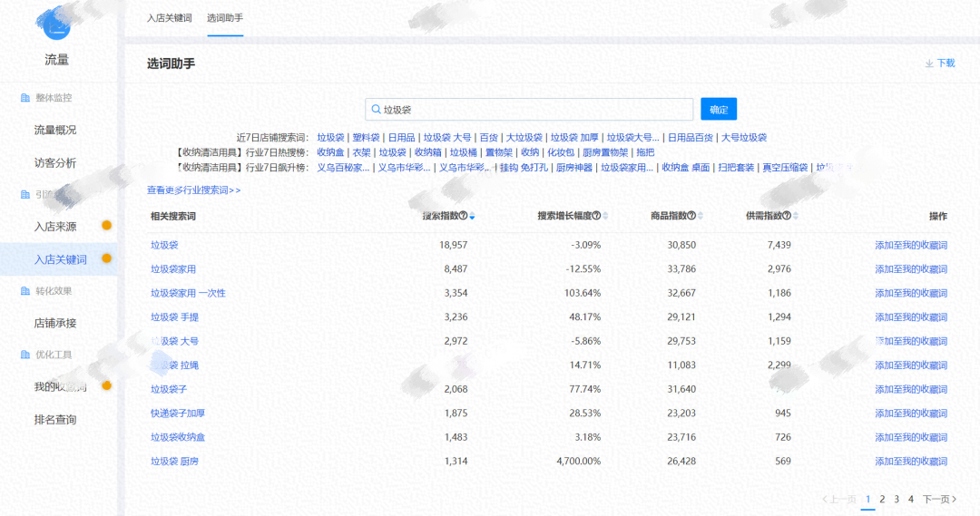Viewport: 980px width, 516px height.
Task: Click the 整体监控 section icon in sidebar
Action: pos(25,98)
